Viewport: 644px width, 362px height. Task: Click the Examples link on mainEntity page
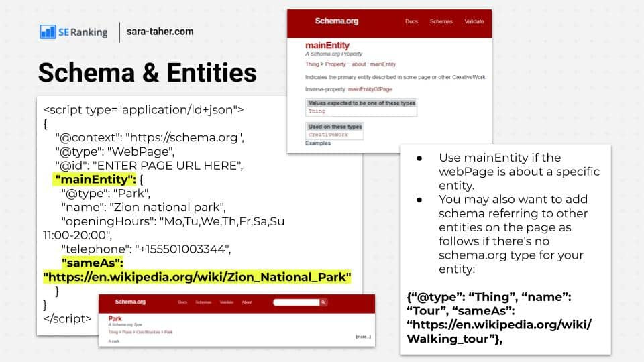point(318,143)
